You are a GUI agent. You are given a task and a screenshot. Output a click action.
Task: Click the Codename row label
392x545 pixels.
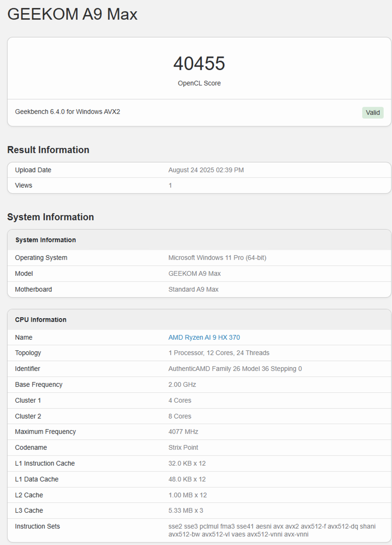click(31, 447)
